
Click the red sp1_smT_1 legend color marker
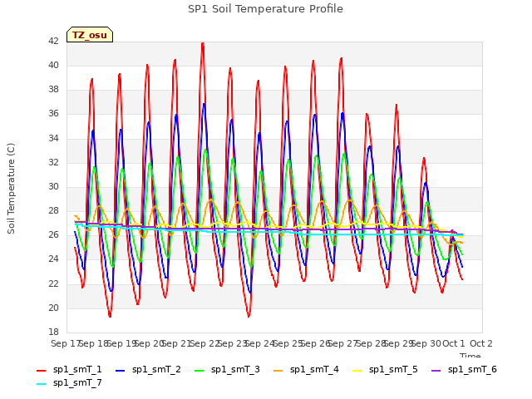click(41, 371)
